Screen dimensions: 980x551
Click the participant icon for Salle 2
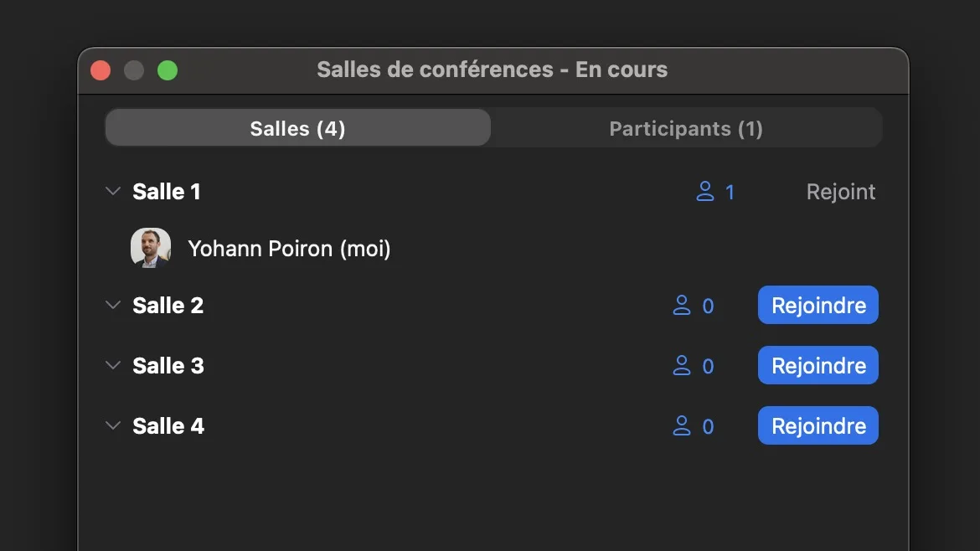pos(682,306)
